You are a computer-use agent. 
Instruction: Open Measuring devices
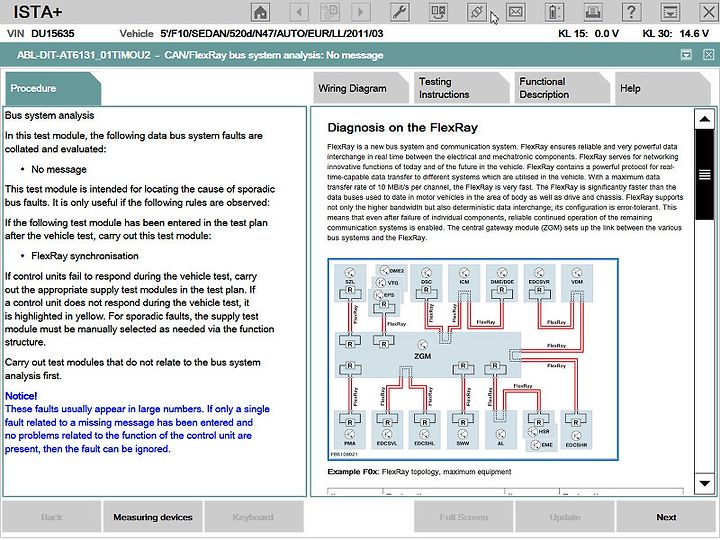(153, 517)
